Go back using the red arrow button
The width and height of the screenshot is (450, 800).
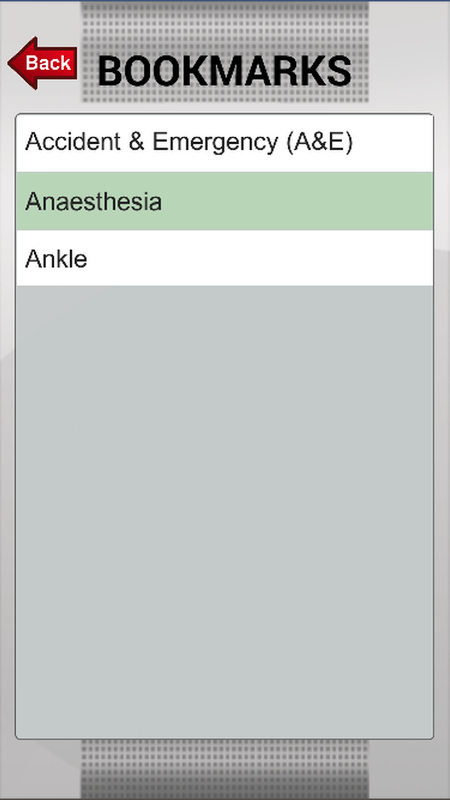pos(43,63)
